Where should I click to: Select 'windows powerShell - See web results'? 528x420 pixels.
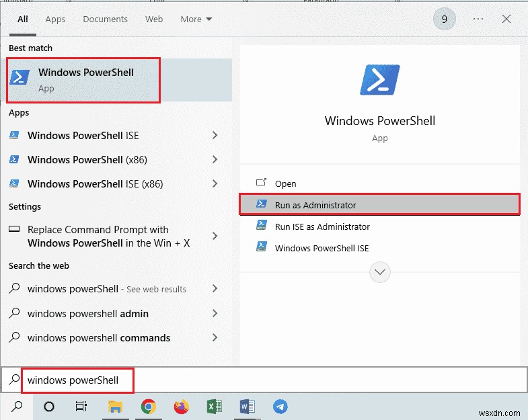click(116, 289)
